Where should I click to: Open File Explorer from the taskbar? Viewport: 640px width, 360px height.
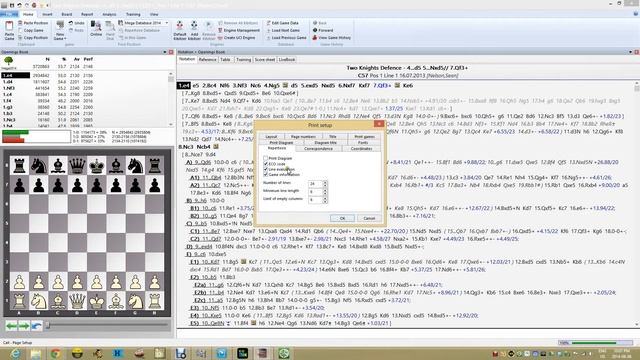36,353
